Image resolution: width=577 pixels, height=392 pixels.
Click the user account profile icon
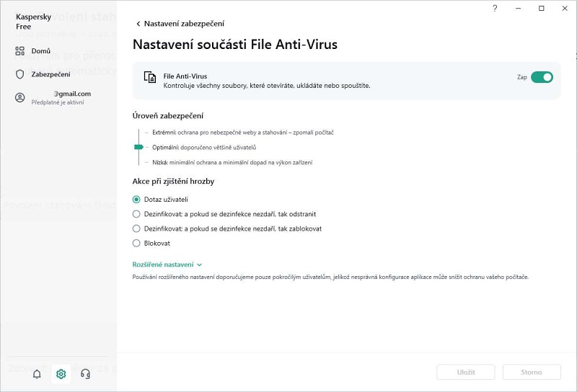(20, 97)
